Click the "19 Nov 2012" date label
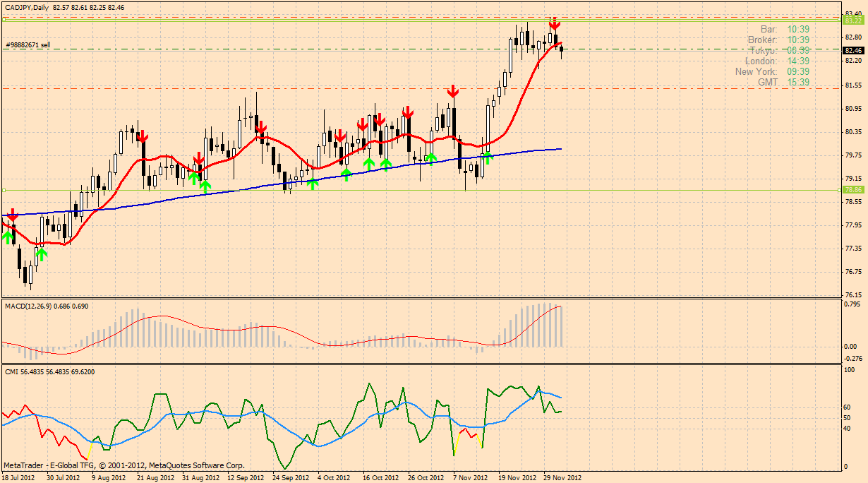The width and height of the screenshot is (868, 483). coord(517,478)
